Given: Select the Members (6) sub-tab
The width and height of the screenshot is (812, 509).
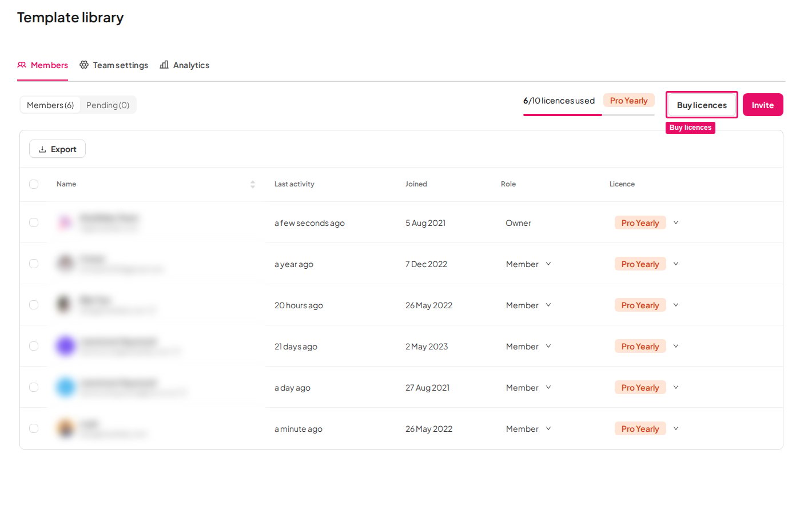Looking at the screenshot, I should (50, 105).
